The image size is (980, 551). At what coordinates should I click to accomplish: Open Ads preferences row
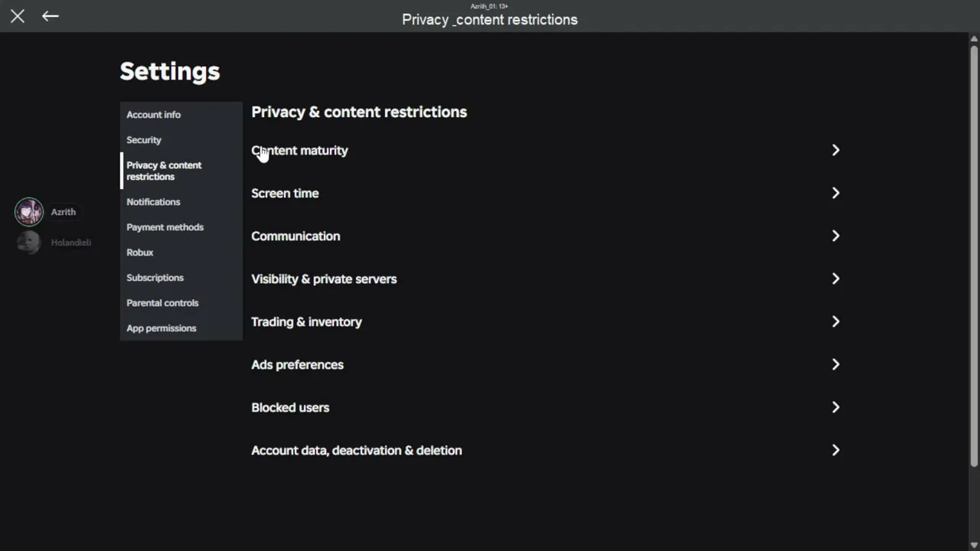[x=547, y=365]
